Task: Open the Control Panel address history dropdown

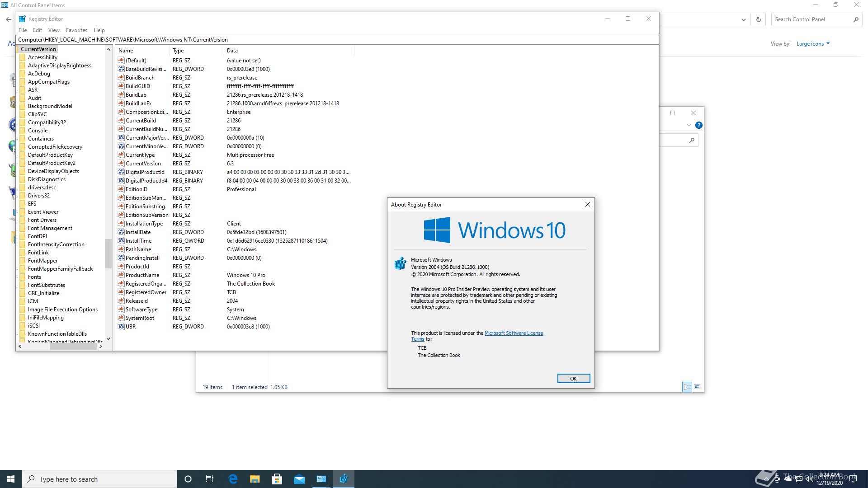Action: (743, 19)
